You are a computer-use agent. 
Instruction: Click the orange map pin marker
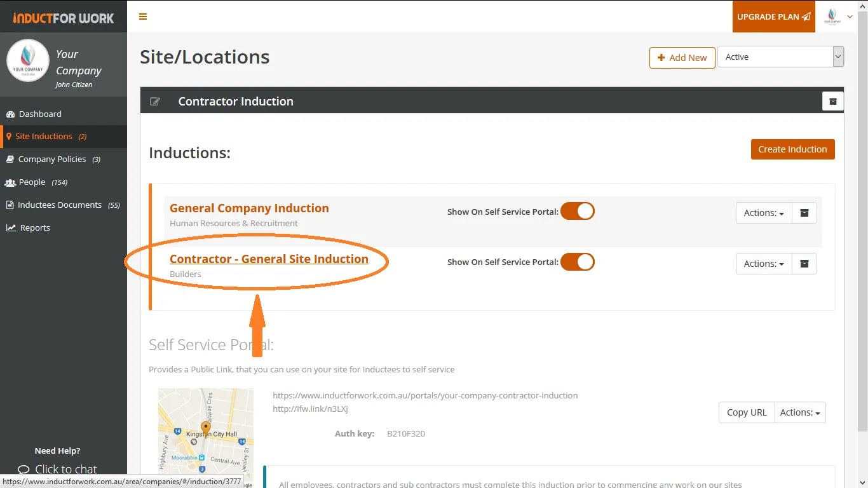205,428
